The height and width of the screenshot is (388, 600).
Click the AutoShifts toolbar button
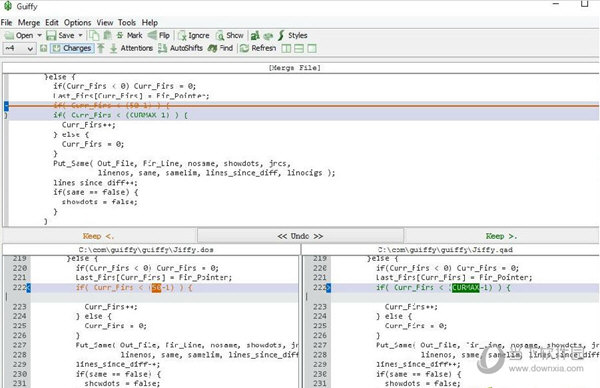click(x=180, y=48)
